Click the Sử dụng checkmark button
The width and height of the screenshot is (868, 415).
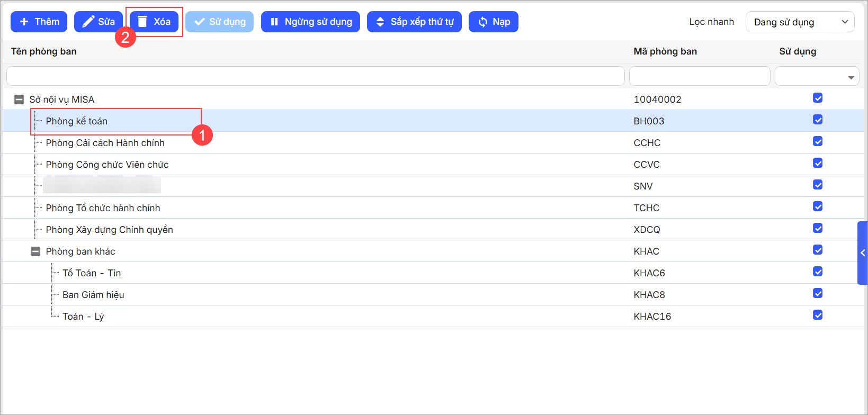tap(219, 22)
